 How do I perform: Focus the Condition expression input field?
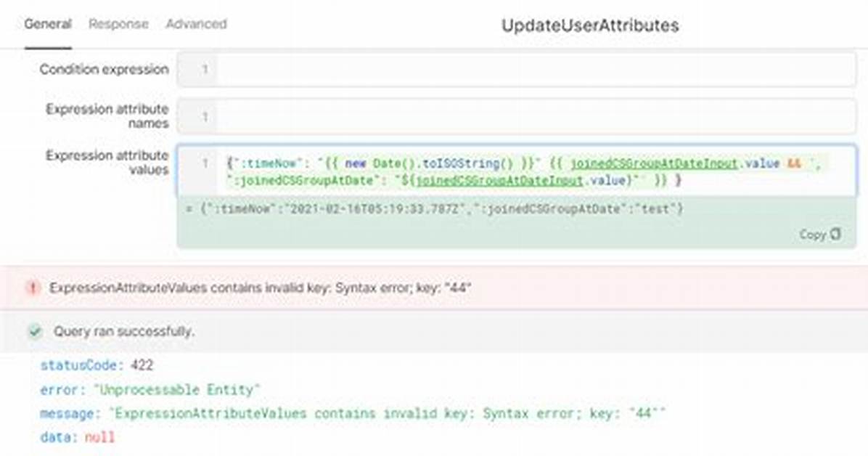click(517, 69)
